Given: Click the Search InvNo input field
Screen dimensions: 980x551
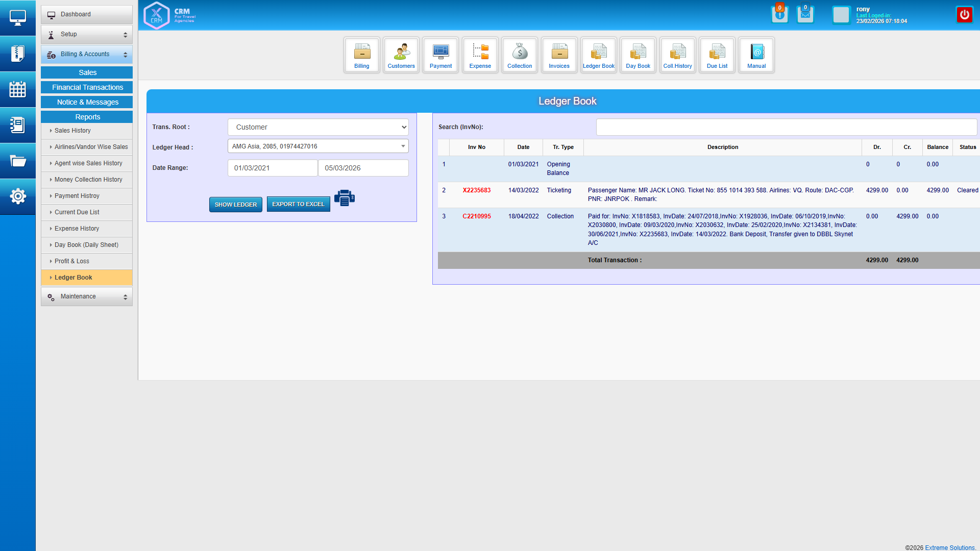Looking at the screenshot, I should click(786, 127).
